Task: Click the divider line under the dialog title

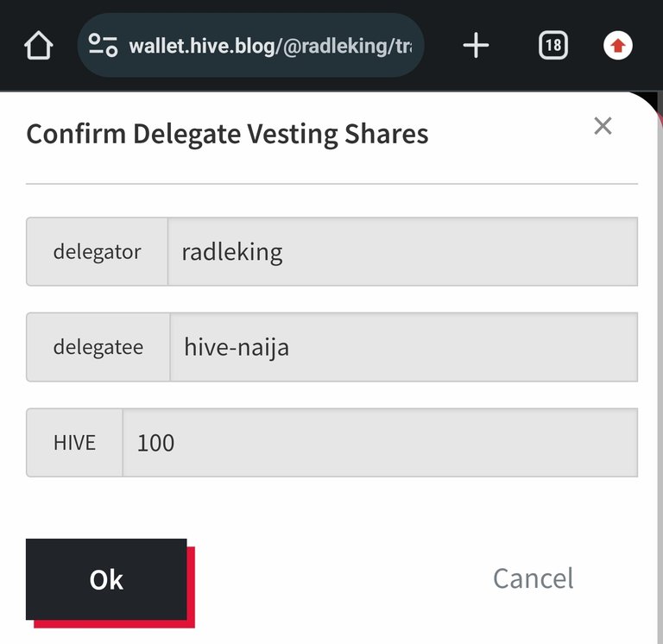Action: 331,184
